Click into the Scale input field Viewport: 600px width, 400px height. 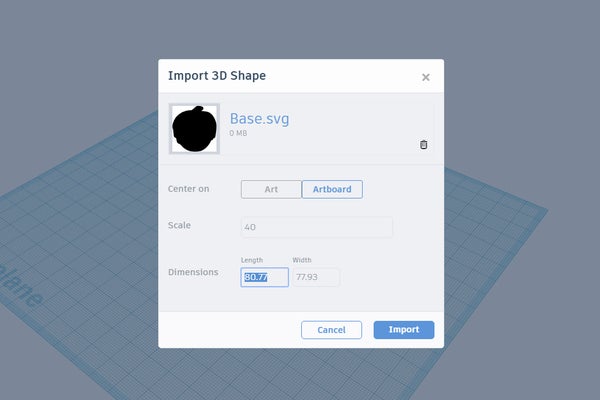[x=316, y=227]
